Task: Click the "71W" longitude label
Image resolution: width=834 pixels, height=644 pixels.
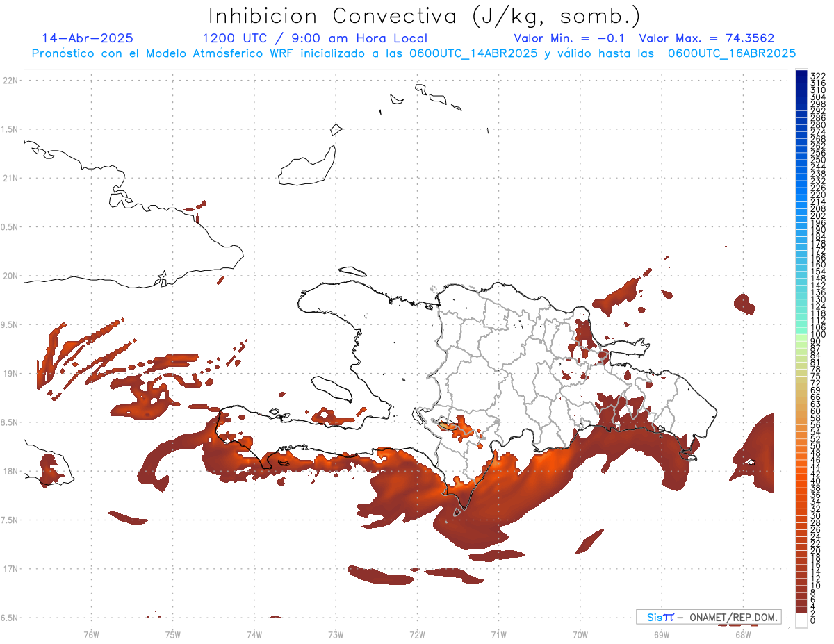Action: tap(498, 634)
